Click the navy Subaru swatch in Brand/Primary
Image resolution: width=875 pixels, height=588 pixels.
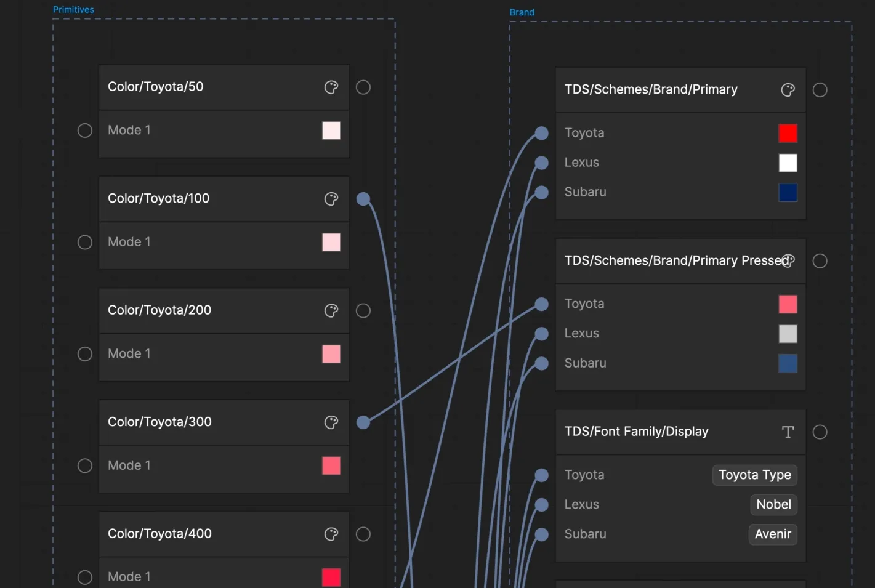(788, 193)
